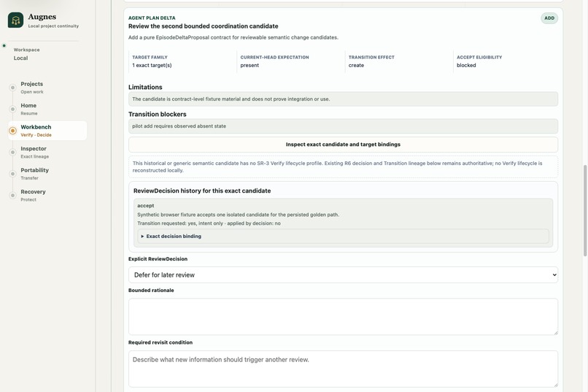Click the green Workspace status dot

[4, 46]
